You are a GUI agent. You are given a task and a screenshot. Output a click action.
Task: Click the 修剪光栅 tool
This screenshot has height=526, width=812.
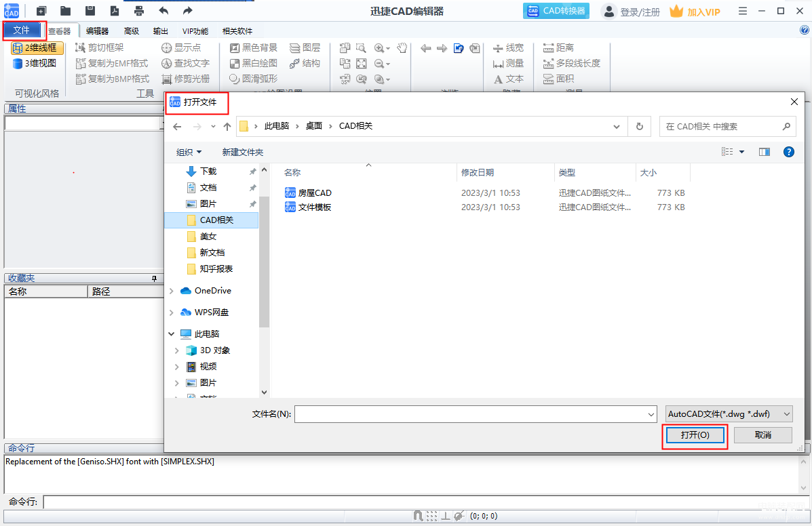point(185,79)
